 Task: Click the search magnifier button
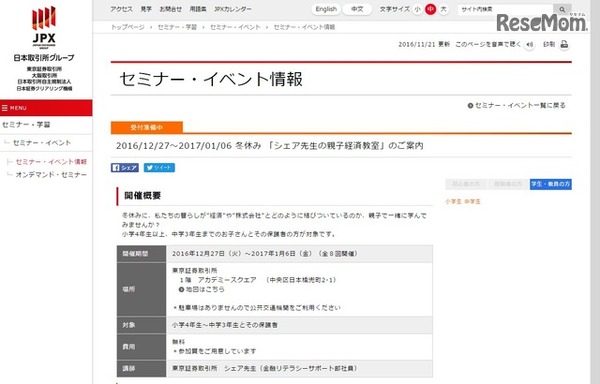tap(562, 10)
